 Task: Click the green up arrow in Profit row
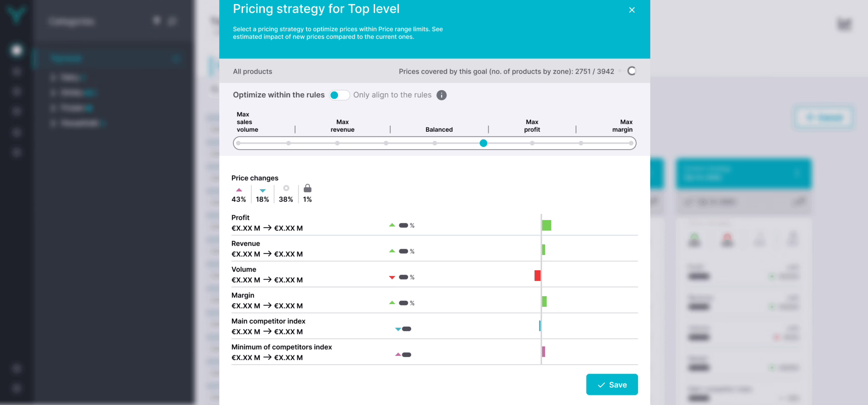392,225
